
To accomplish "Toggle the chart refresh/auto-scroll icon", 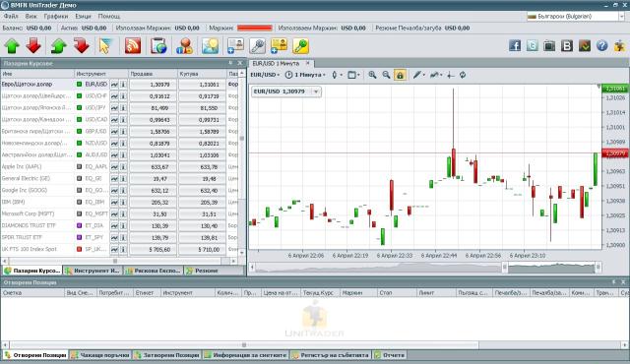I will coord(463,75).
